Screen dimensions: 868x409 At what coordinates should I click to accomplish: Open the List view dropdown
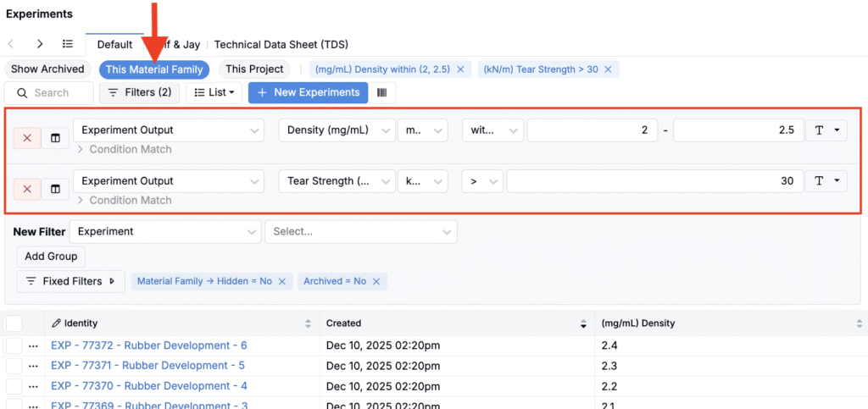214,92
